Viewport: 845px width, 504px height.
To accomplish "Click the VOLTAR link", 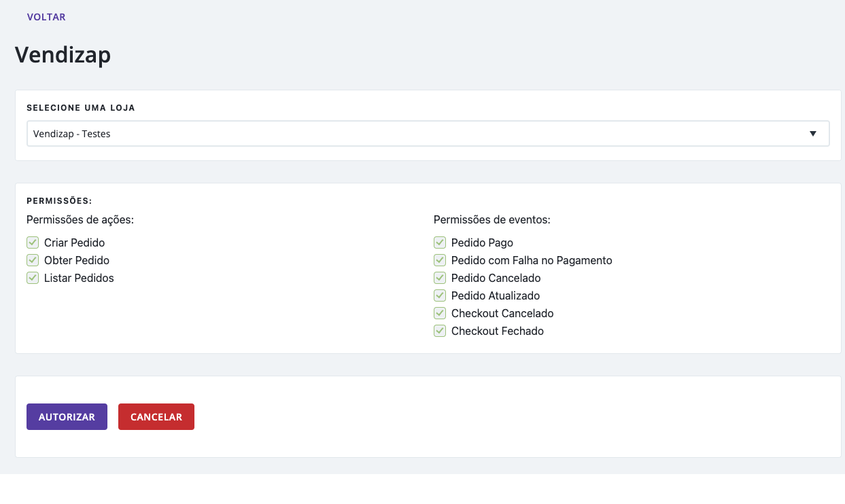I will [46, 17].
